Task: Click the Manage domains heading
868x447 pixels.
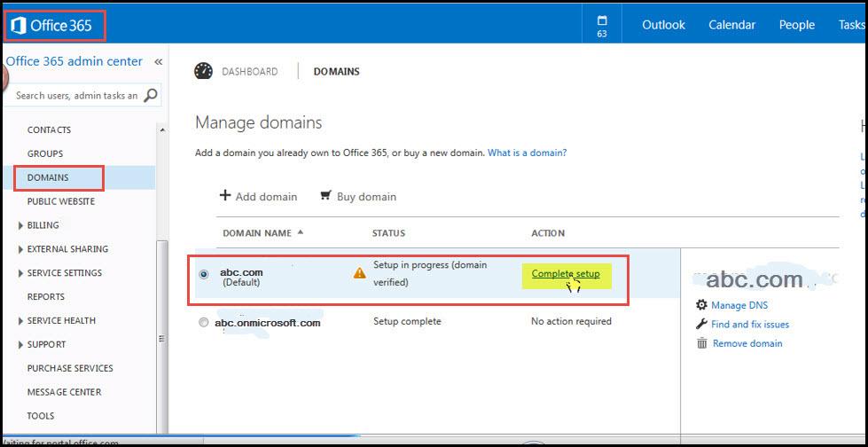Action: pyautogui.click(x=259, y=122)
